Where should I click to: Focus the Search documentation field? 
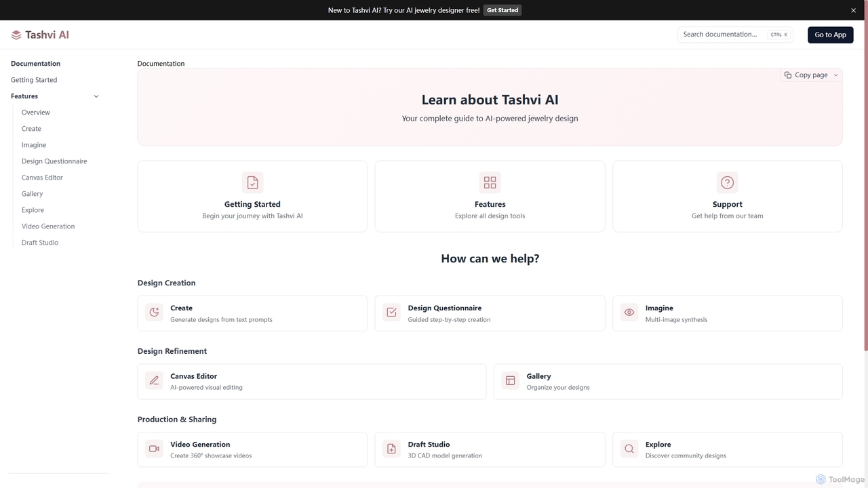tap(735, 35)
